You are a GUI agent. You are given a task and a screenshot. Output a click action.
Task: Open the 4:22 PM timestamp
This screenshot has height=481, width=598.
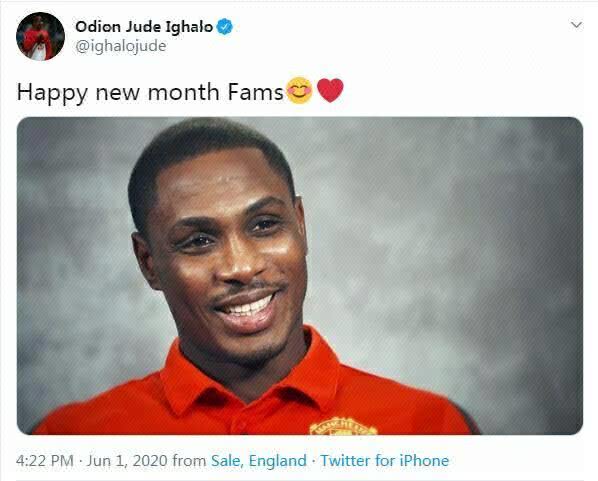click(45, 460)
